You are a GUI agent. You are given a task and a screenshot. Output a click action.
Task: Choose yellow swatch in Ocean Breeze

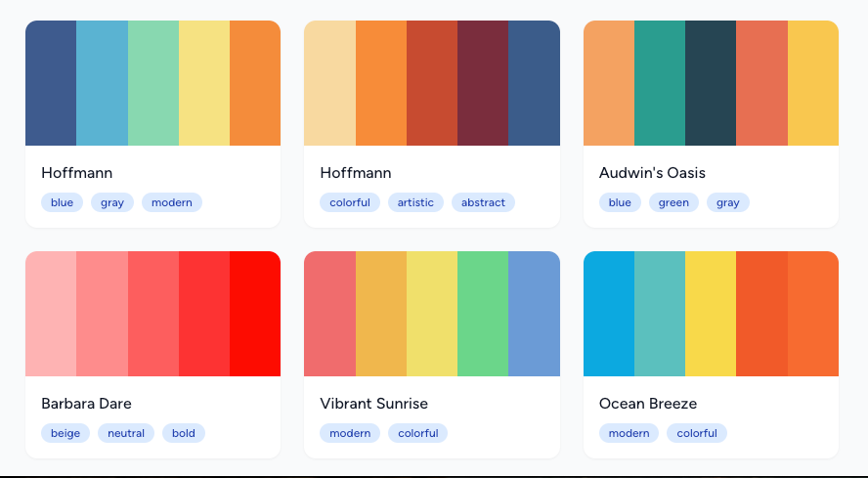pyautogui.click(x=711, y=314)
